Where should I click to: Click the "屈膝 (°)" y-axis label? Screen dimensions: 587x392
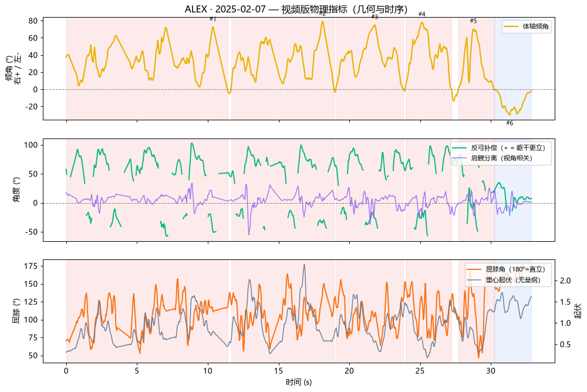[16, 311]
